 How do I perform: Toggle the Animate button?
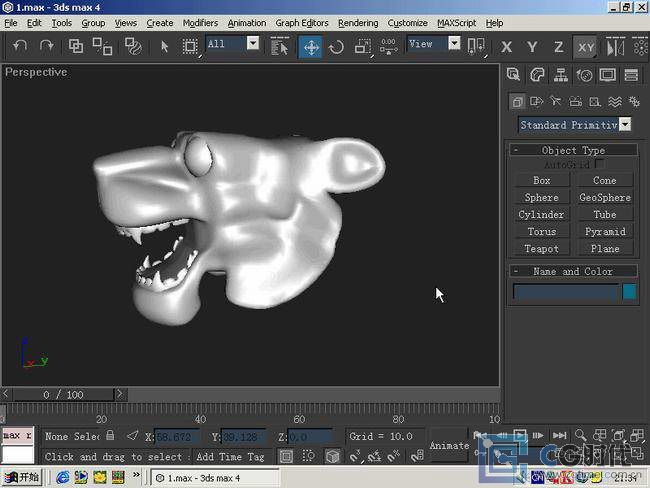pos(449,446)
